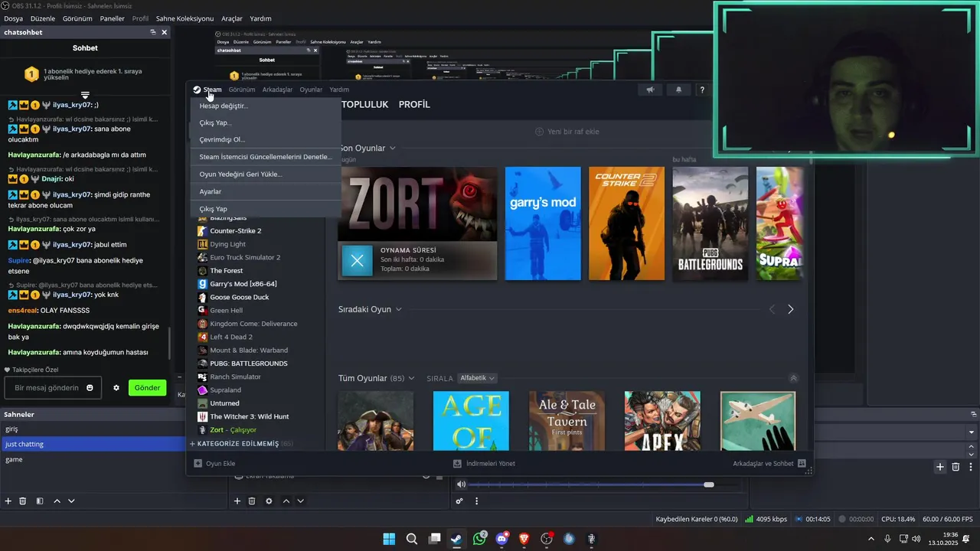This screenshot has width=980, height=551.
Task: Add a scene transition with plus icon
Action: [x=940, y=466]
